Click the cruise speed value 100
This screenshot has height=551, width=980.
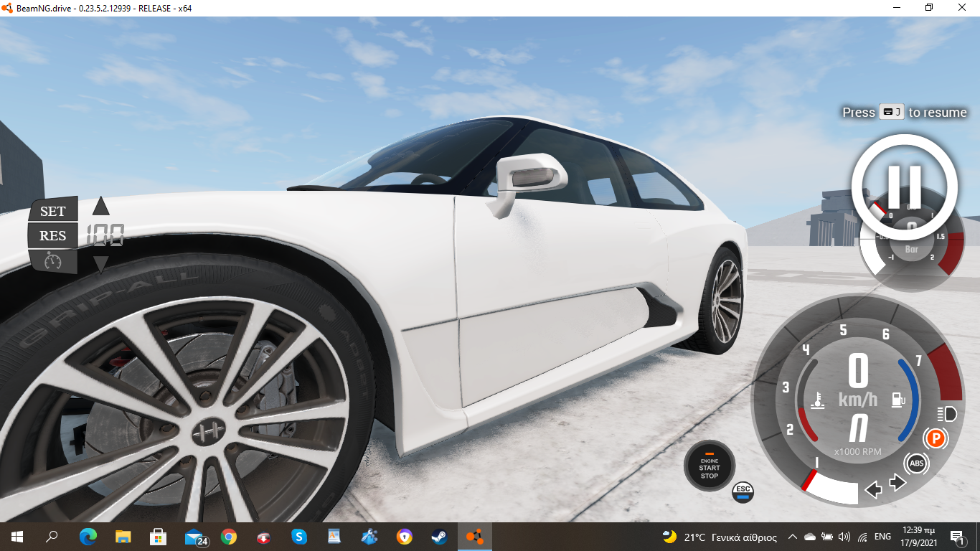[105, 235]
